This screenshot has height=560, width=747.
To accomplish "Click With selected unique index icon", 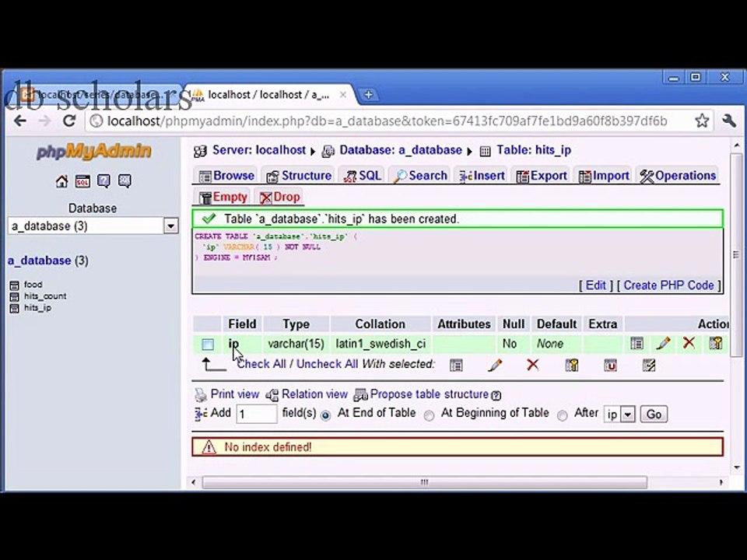I will coord(610,366).
